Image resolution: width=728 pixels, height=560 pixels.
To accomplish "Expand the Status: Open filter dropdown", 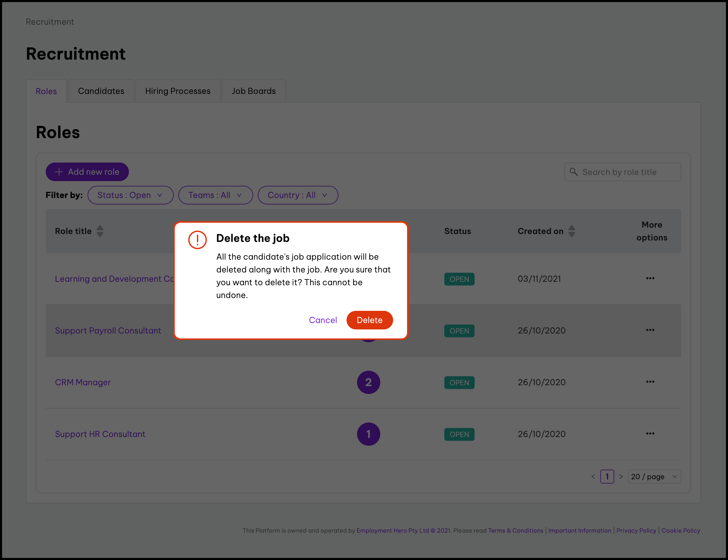I will pos(130,195).
